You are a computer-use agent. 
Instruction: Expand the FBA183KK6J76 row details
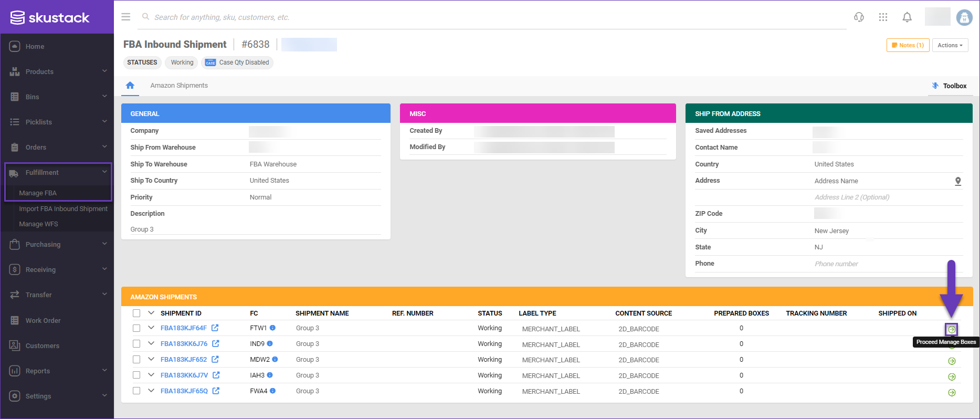point(151,343)
